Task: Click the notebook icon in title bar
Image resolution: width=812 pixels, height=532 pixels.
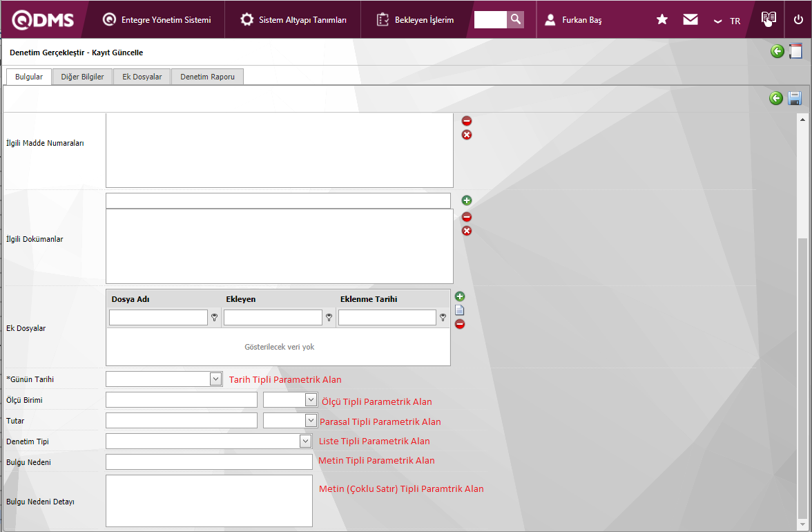Action: (795, 50)
